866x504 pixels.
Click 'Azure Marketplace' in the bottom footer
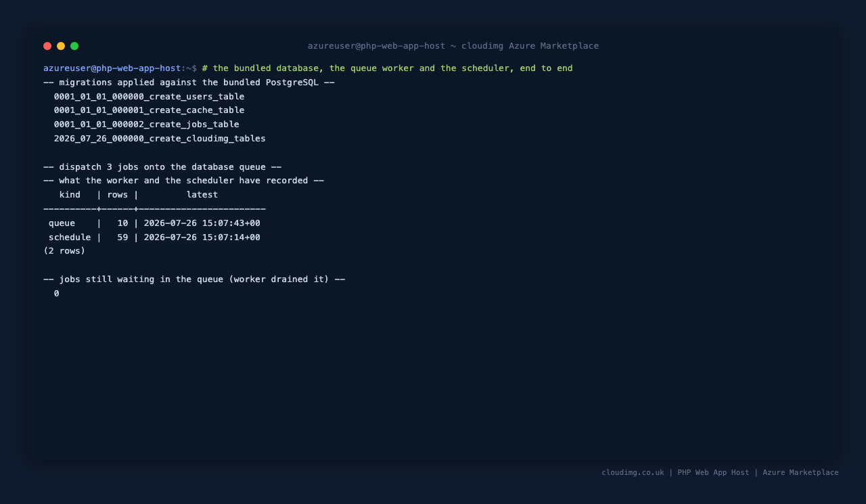[800, 473]
